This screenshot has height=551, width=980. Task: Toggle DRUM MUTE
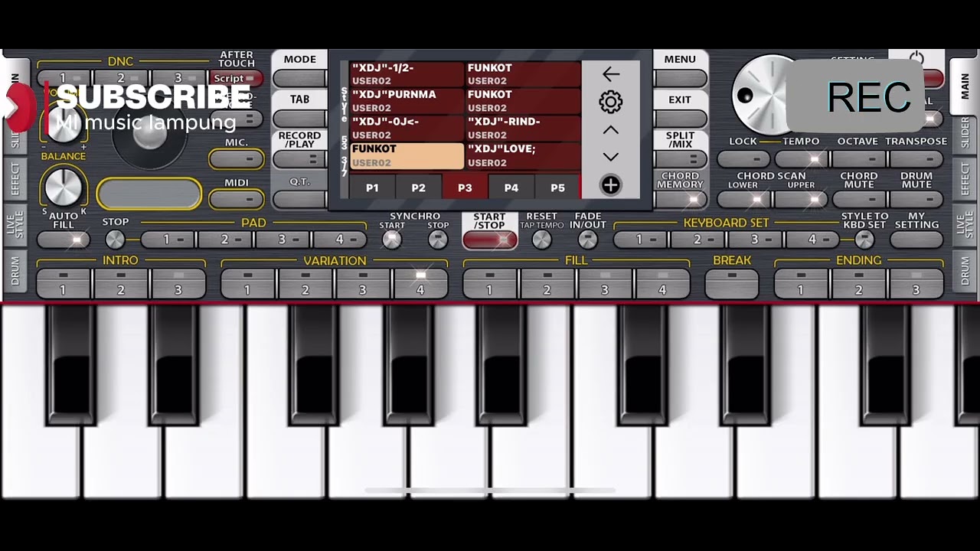click(916, 200)
